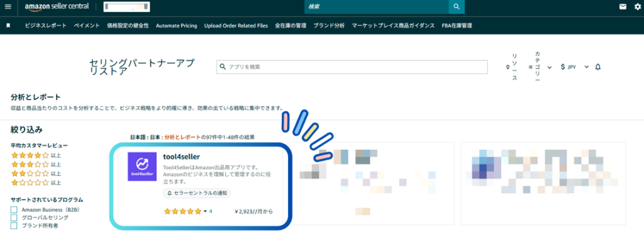Open the mail messages icon

623,6
